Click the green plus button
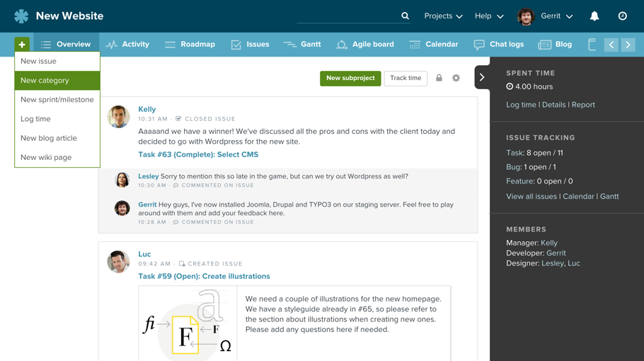The width and height of the screenshot is (644, 361). point(22,45)
